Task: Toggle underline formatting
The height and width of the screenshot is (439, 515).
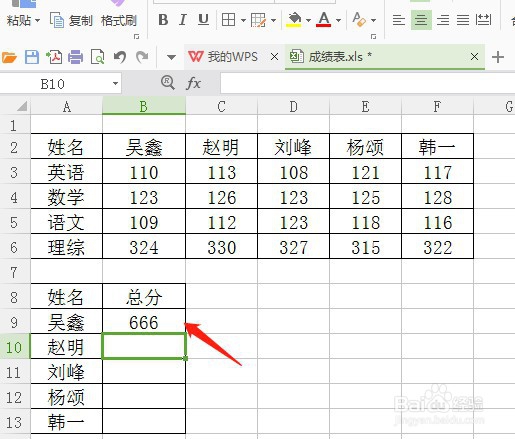Action: 203,20
